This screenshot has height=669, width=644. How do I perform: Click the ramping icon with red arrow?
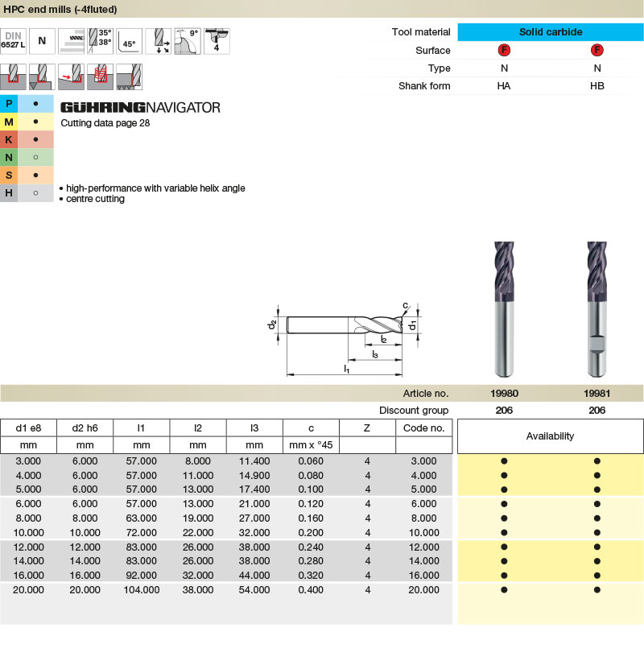coord(71,76)
